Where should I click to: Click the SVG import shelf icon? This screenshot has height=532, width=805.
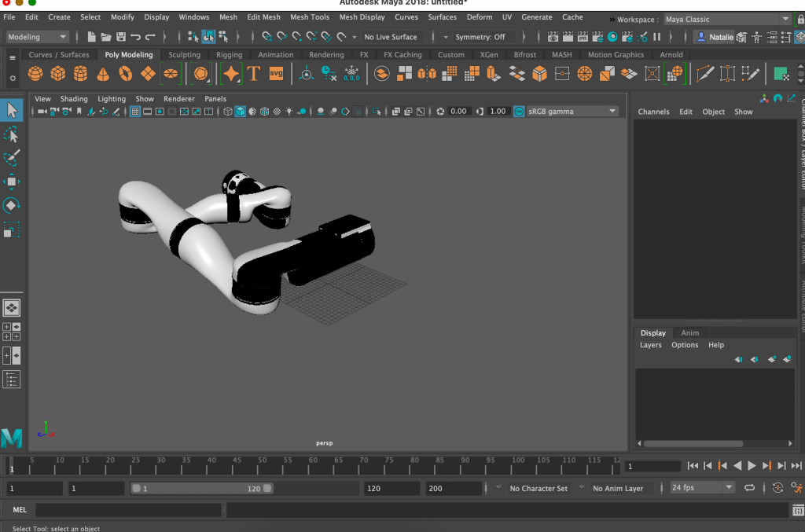tap(276, 74)
